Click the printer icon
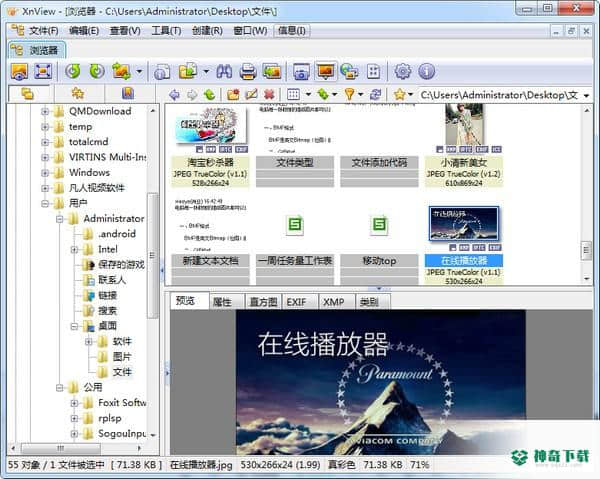Screen dimensions: 600x479 pos(248,72)
